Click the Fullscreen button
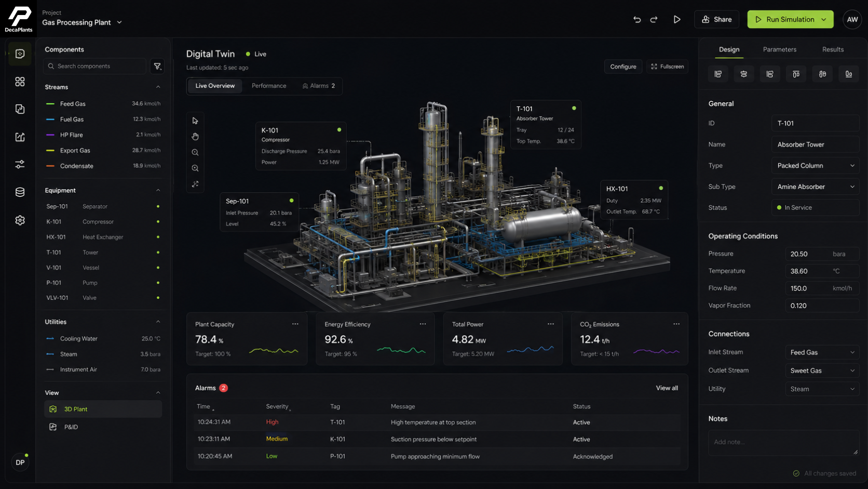This screenshot has width=868, height=489. coord(667,67)
